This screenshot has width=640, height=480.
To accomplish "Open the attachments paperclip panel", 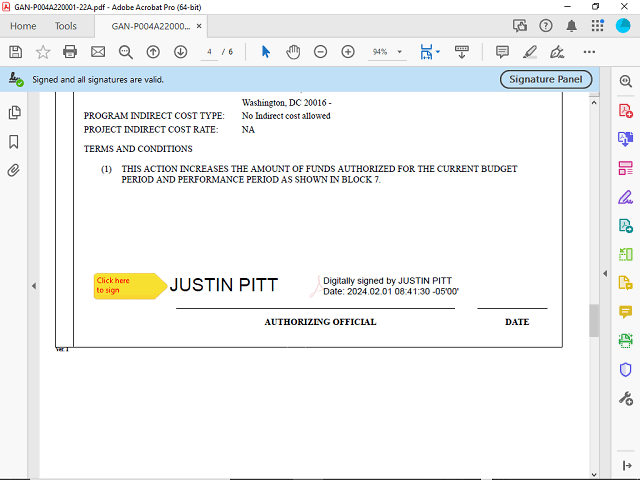I will (14, 170).
